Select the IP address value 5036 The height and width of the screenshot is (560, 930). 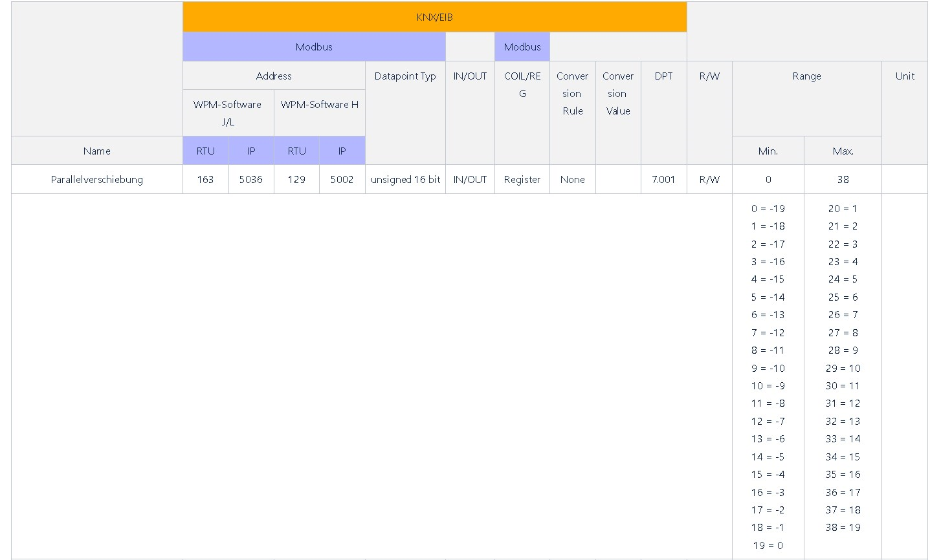pyautogui.click(x=251, y=179)
